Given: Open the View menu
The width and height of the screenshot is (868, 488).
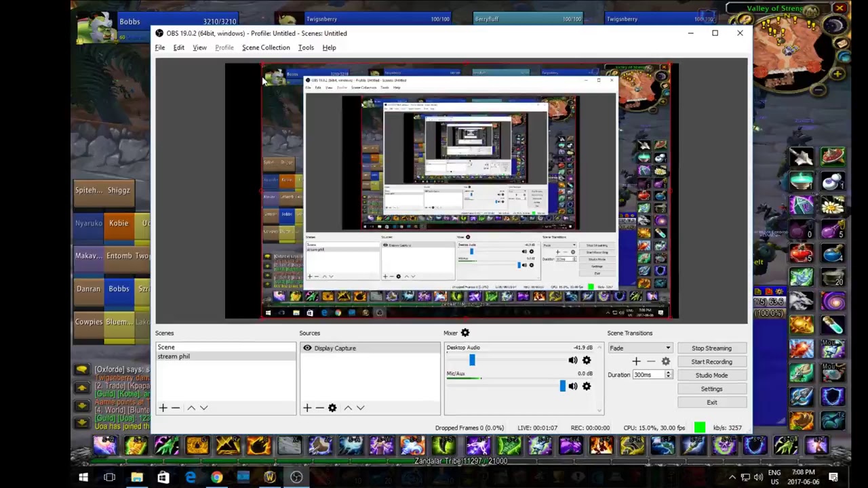Looking at the screenshot, I should pyautogui.click(x=199, y=47).
